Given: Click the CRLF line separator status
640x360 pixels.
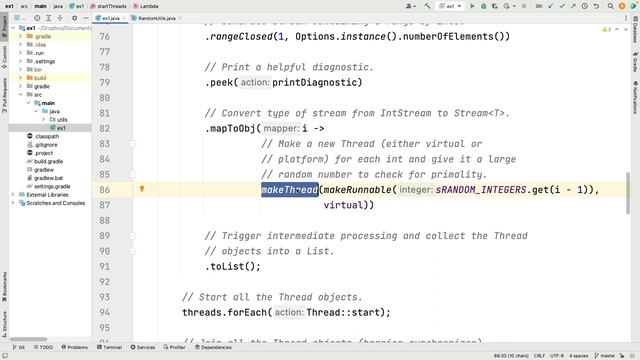Looking at the screenshot, I should pos(539,356).
